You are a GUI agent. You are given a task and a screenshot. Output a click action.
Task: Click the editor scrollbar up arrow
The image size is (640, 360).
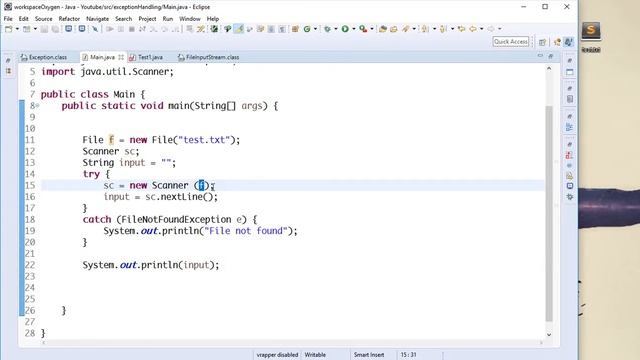coord(549,69)
